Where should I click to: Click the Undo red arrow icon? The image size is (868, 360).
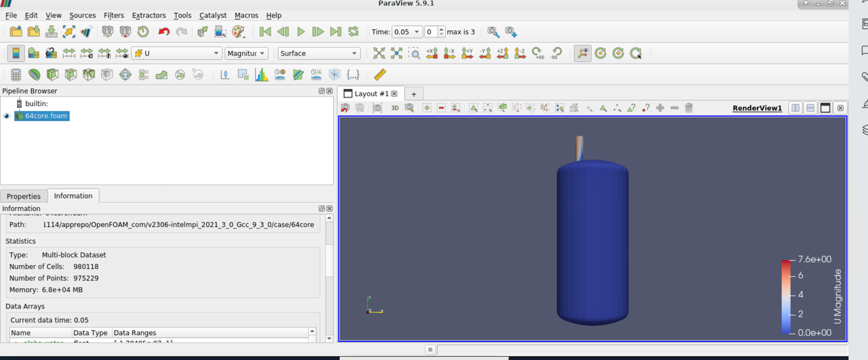tap(163, 31)
